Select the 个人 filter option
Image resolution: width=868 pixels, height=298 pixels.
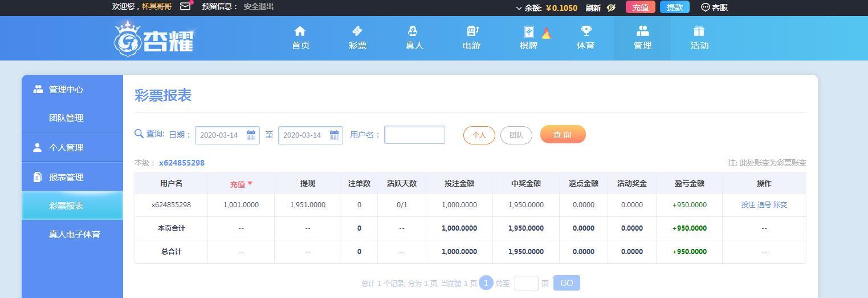click(x=479, y=135)
